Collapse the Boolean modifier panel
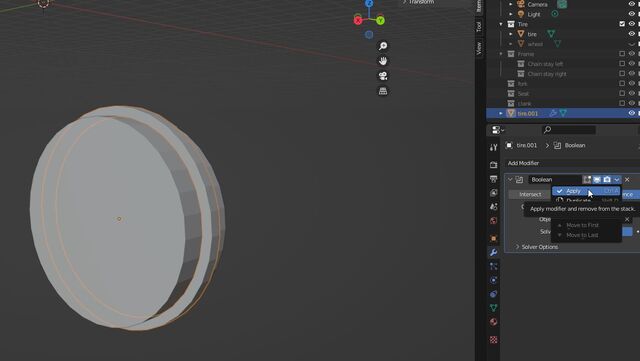 tap(510, 180)
